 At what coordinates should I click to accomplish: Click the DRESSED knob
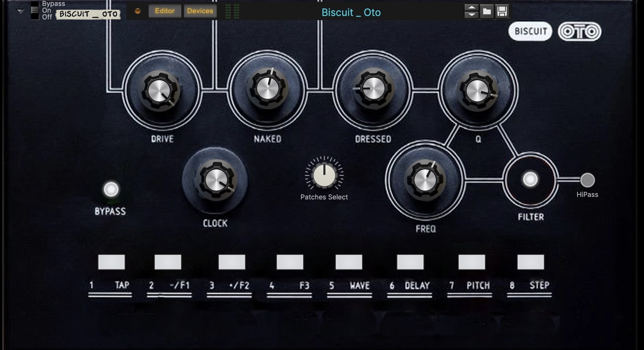coord(373,89)
